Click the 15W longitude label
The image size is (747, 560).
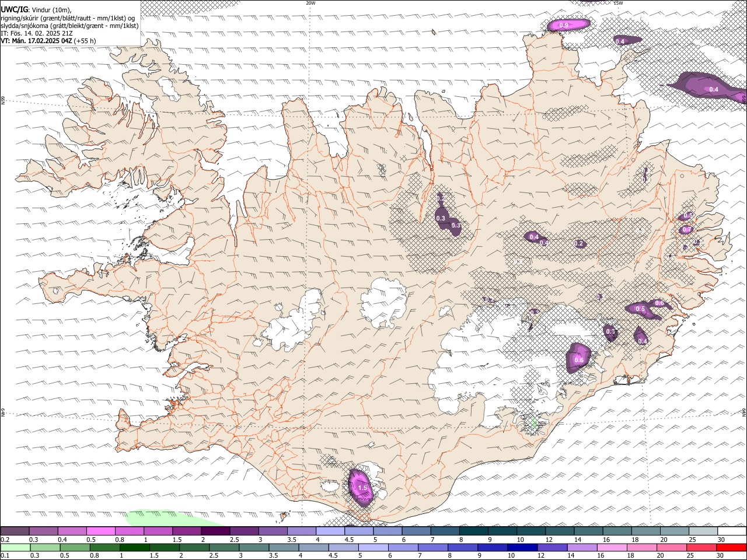tap(618, 3)
